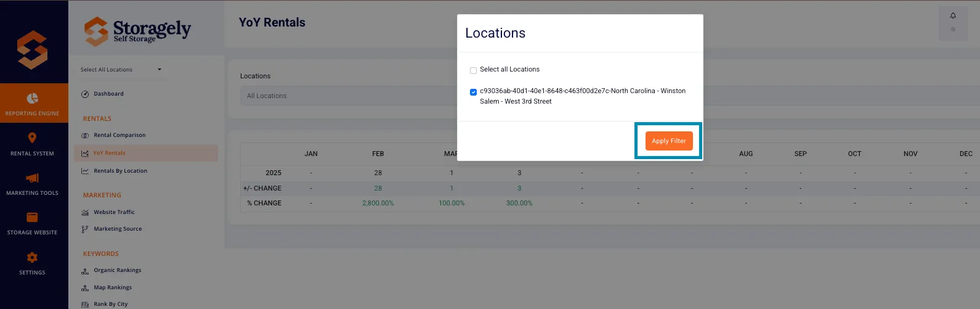
Task: Open Reporting Engine pie chart icon
Action: [x=32, y=98]
